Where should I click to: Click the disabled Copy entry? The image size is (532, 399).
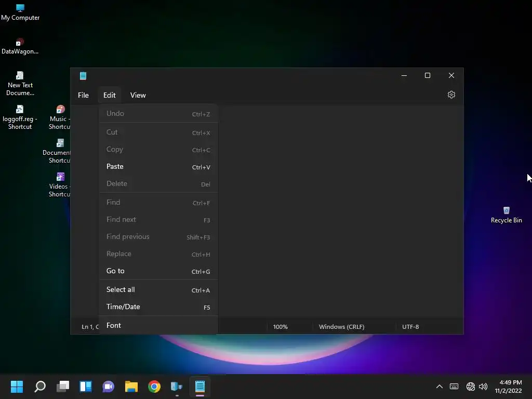point(158,150)
